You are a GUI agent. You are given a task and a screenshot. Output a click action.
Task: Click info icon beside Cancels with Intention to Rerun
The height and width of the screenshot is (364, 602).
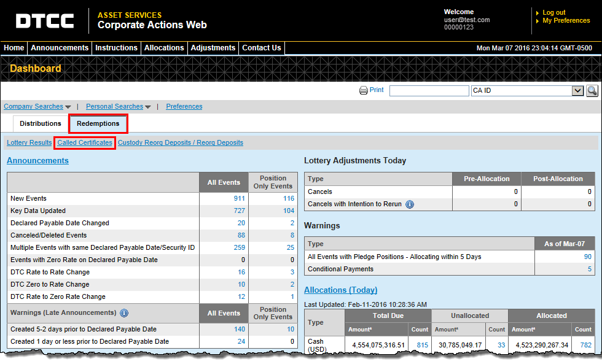410,204
